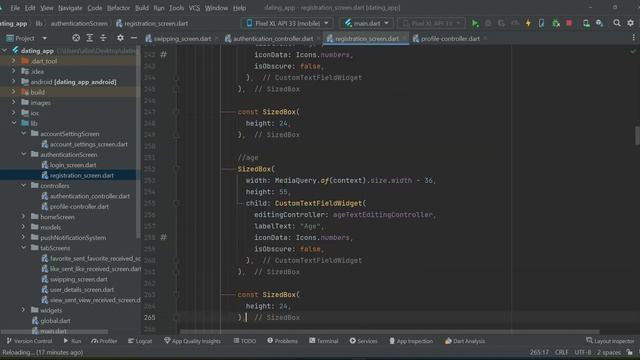Collapse the controllers folder
Screen dimensions: 640x360
tap(24, 185)
